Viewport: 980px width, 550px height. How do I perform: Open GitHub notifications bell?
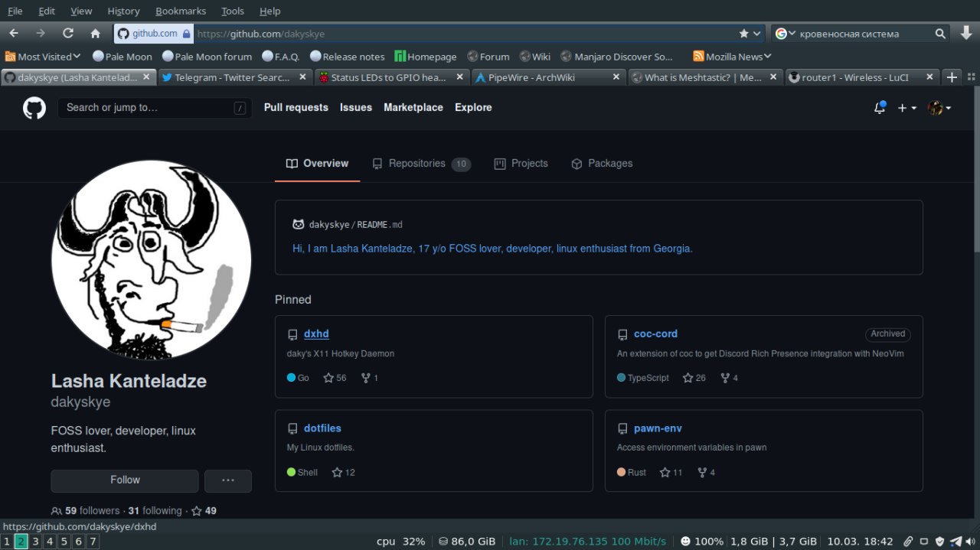[880, 108]
